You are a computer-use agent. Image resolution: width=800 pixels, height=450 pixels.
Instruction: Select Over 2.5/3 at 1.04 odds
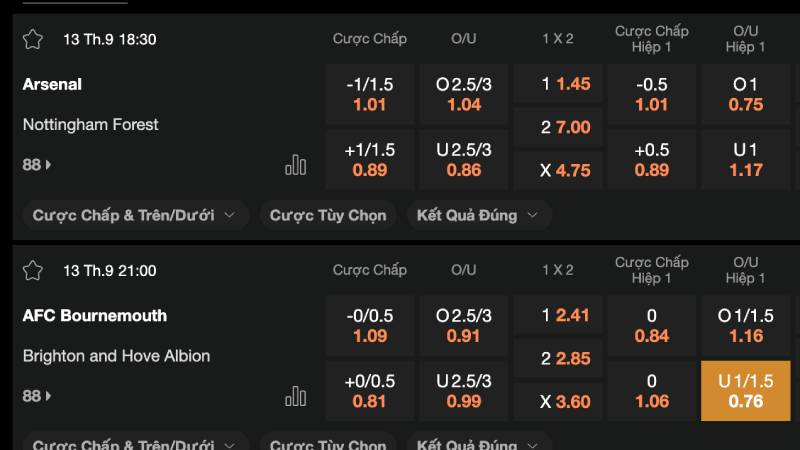point(464,94)
